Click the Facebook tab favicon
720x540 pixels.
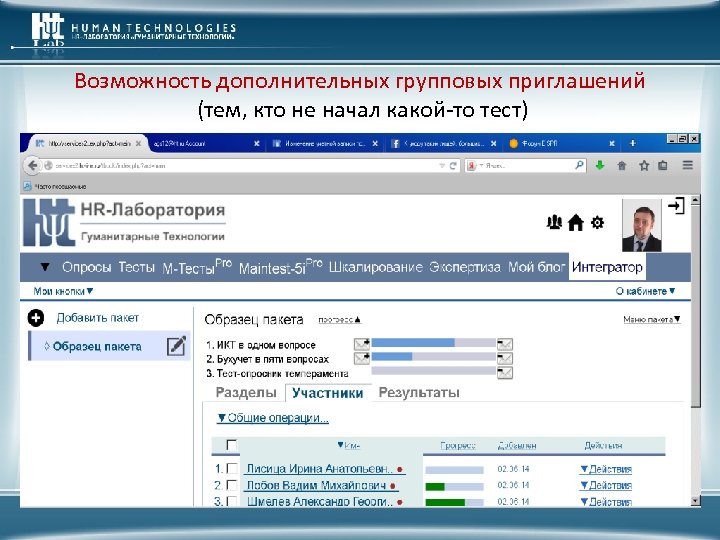[x=395, y=144]
